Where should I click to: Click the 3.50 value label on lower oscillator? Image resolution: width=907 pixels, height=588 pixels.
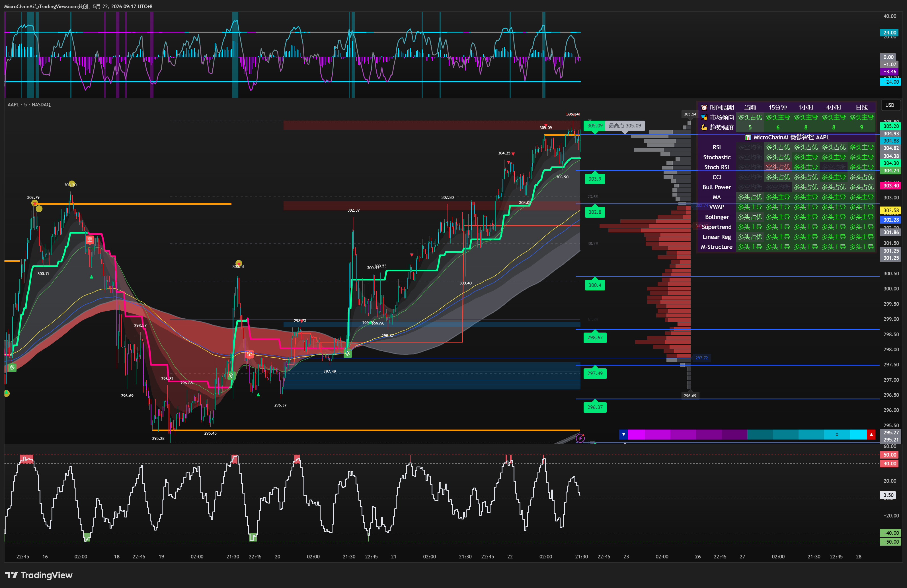click(x=888, y=495)
